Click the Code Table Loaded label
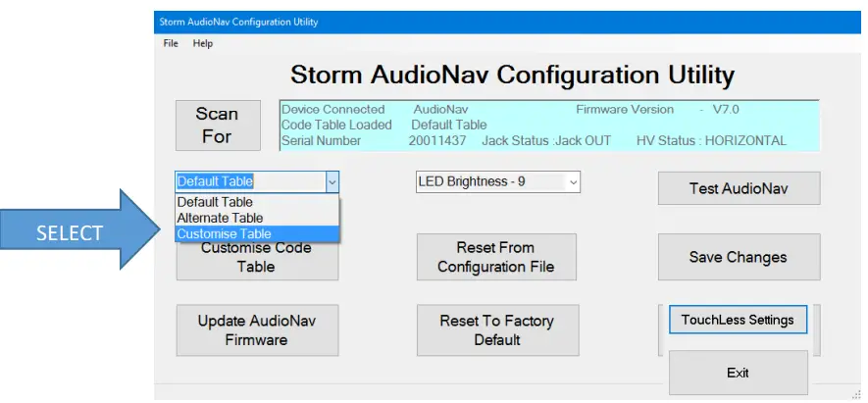The height and width of the screenshot is (403, 868). coord(336,126)
